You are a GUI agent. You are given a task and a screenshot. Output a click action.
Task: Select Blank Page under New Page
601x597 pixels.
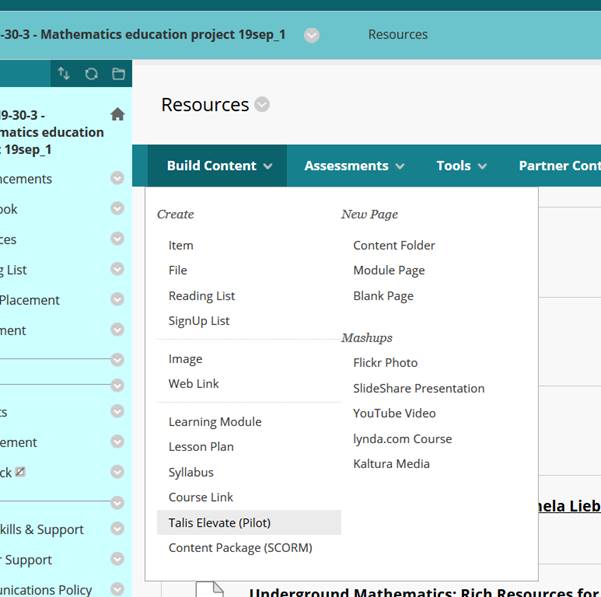(x=383, y=296)
